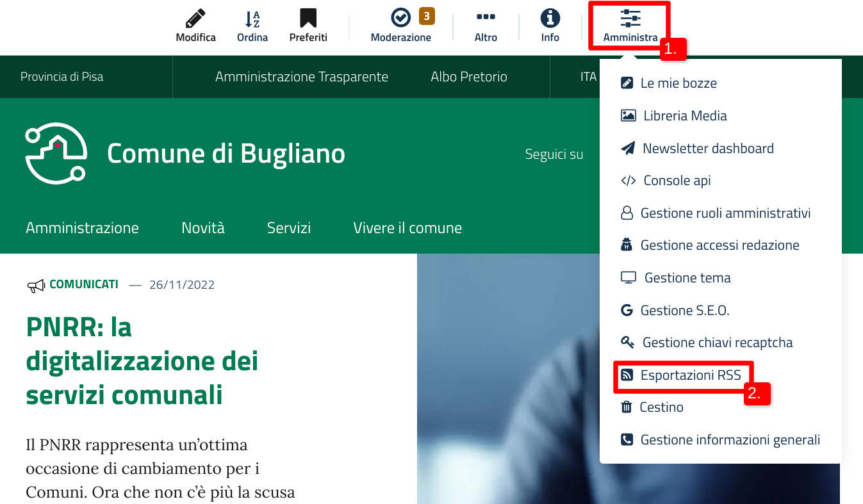Click the Comune di Bugliano logo
The image size is (863, 504).
pos(56,154)
